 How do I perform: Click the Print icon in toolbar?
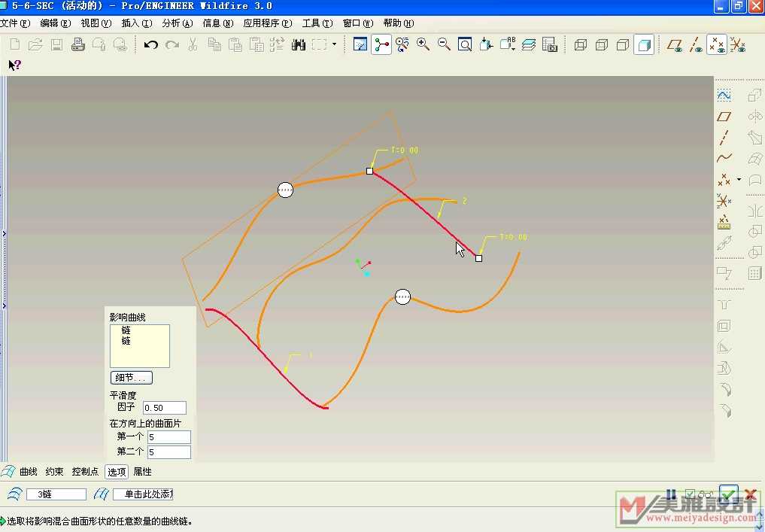(78, 45)
